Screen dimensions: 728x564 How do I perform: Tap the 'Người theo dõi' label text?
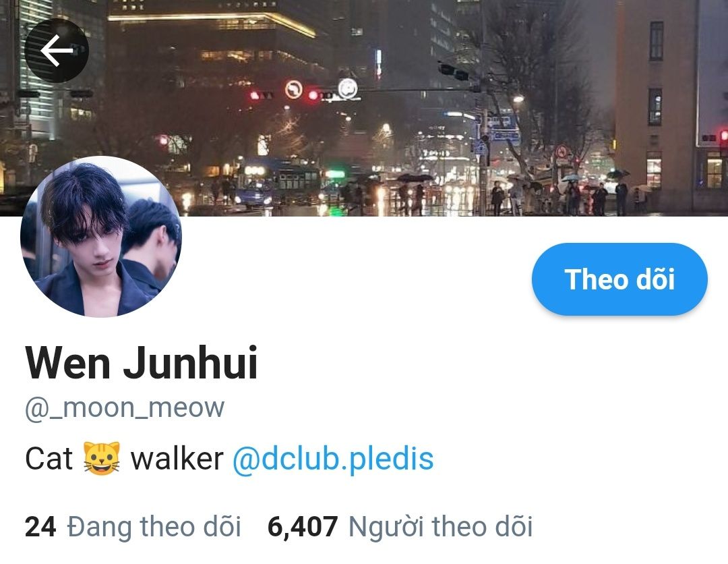click(440, 527)
